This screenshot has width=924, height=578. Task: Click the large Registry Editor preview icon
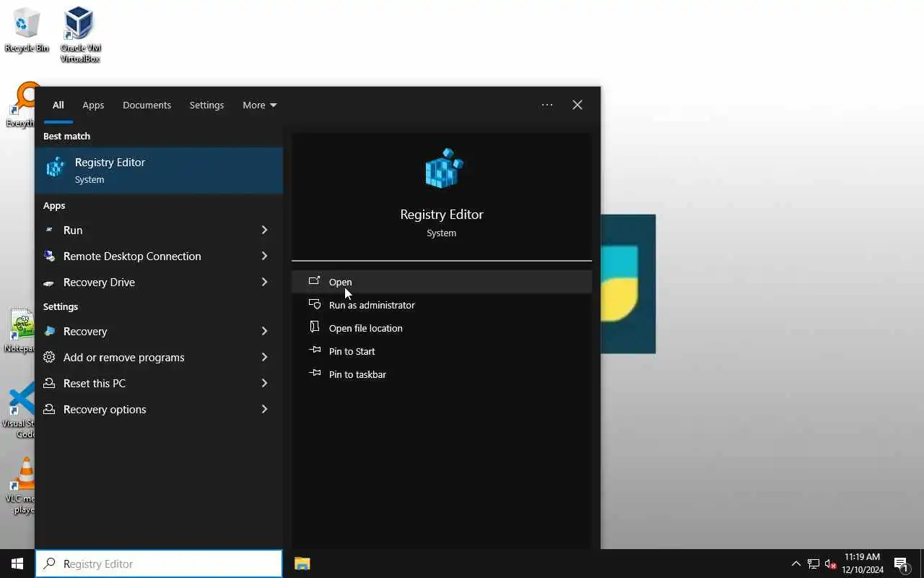coord(443,168)
